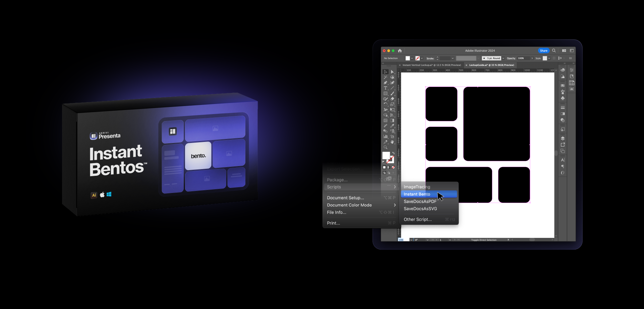This screenshot has height=309, width=644.
Task: Select the Perspective Grid tool
Action: (392, 115)
